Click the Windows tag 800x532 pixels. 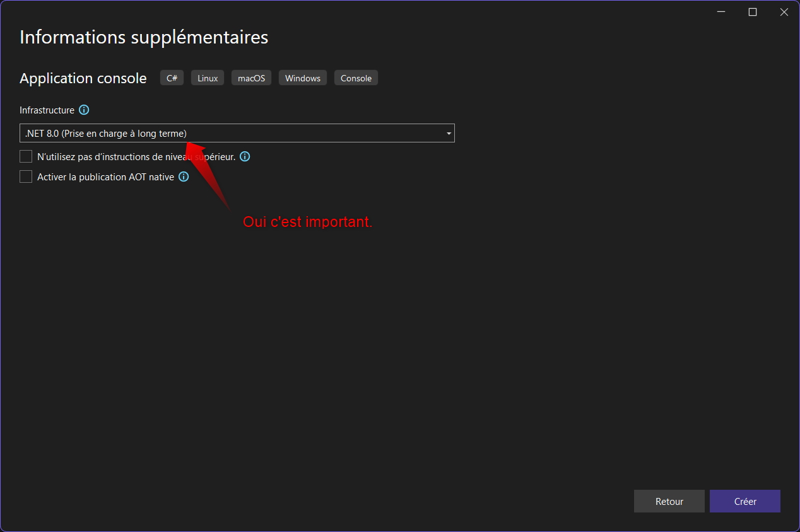click(x=303, y=78)
